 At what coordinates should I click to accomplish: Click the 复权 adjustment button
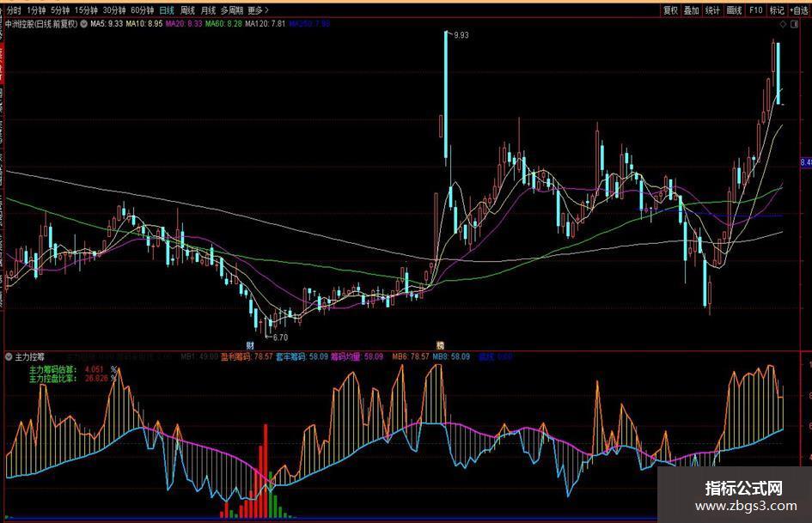click(x=670, y=10)
